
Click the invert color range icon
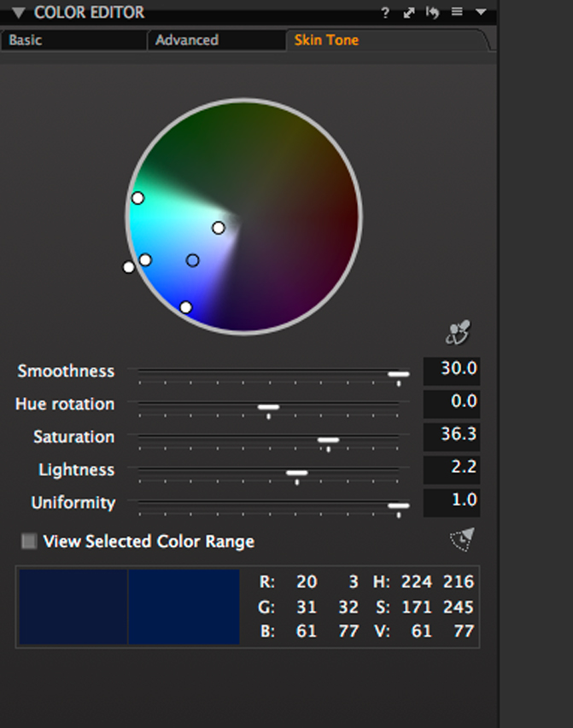tap(462, 539)
